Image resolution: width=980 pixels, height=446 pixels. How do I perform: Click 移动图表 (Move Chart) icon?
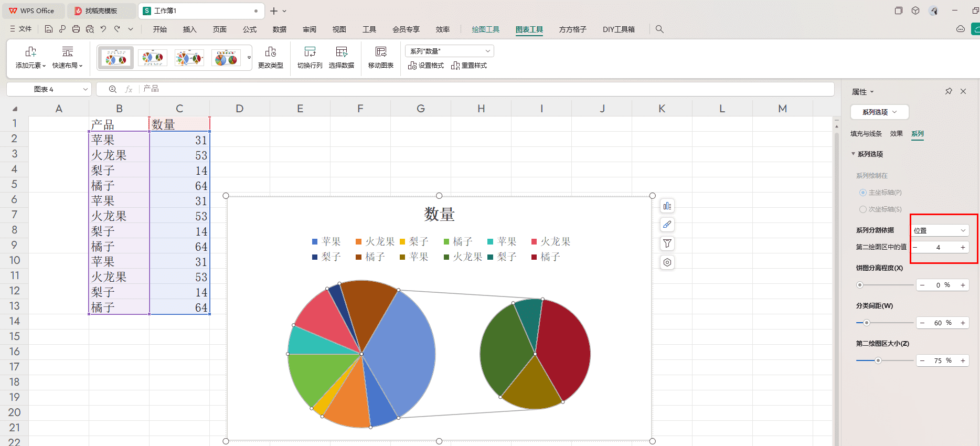[x=381, y=51]
